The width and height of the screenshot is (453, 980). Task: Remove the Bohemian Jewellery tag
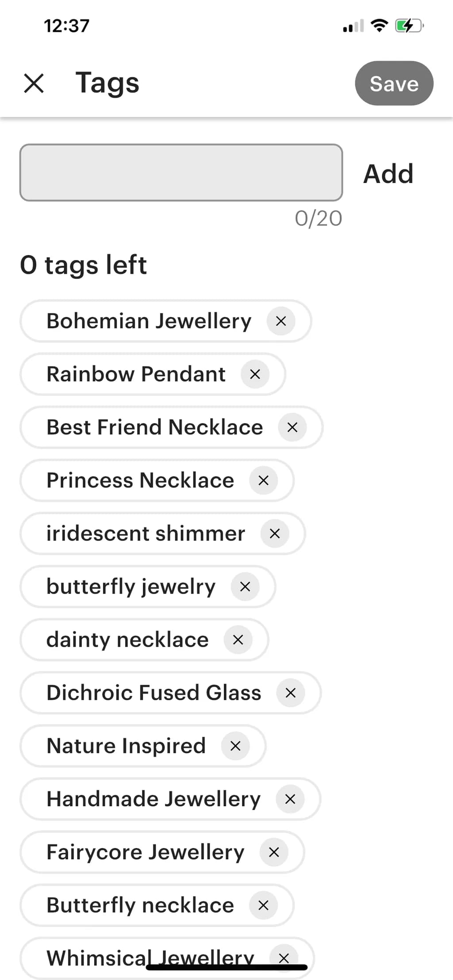point(281,321)
